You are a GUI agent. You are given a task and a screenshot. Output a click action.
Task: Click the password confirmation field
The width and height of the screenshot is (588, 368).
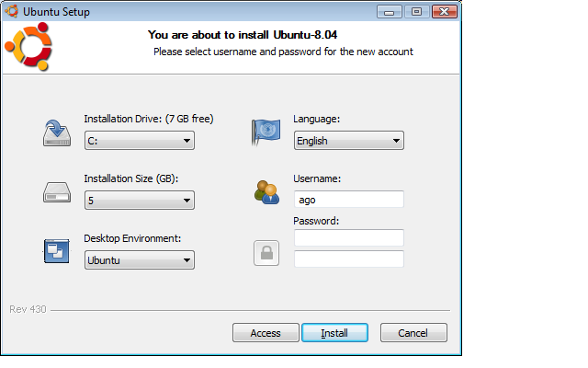pyautogui.click(x=349, y=259)
